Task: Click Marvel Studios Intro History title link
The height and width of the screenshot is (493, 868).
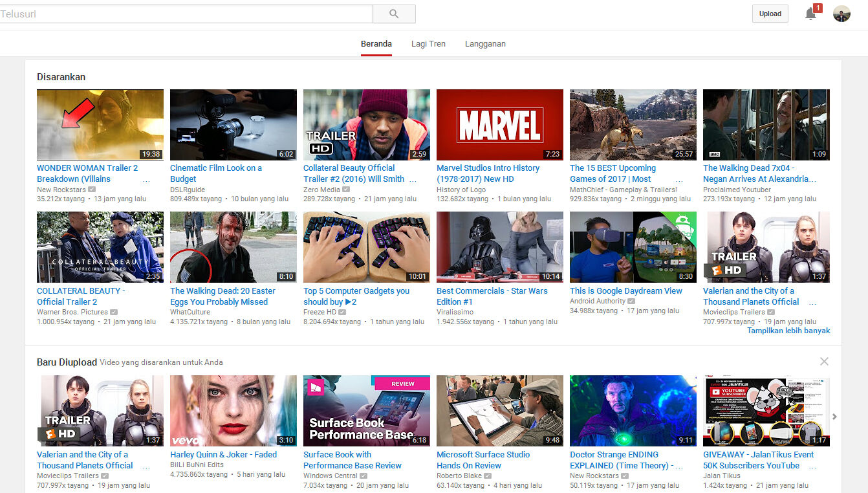Action: [488, 173]
